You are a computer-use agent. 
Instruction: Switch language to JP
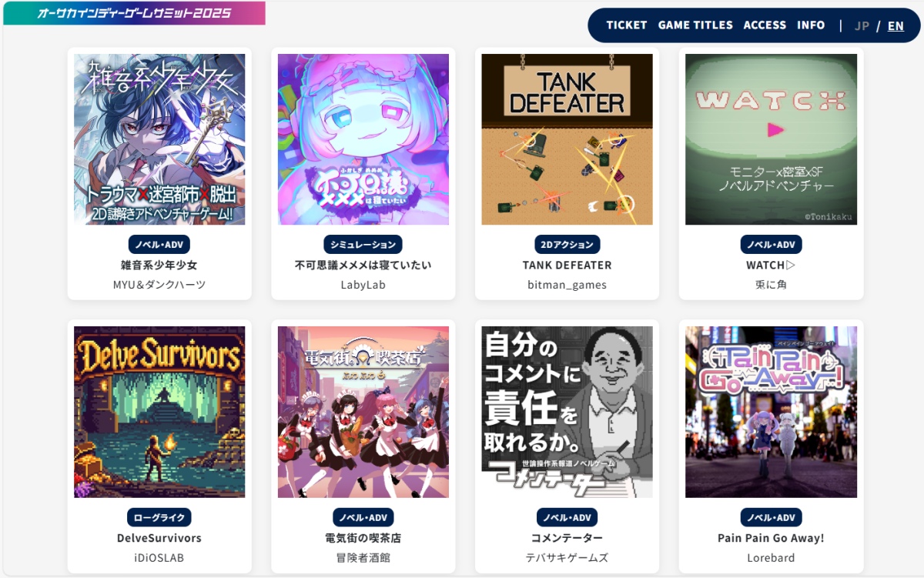862,26
